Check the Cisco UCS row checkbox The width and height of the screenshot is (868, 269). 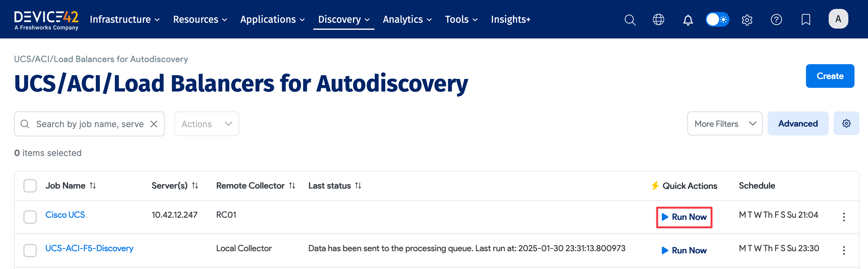point(30,217)
